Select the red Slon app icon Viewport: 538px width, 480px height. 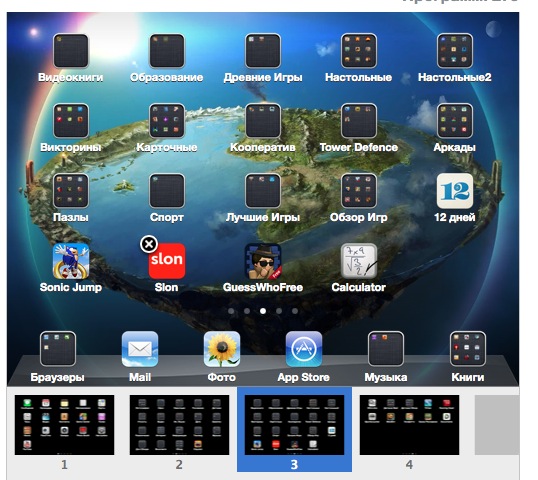pos(167,261)
